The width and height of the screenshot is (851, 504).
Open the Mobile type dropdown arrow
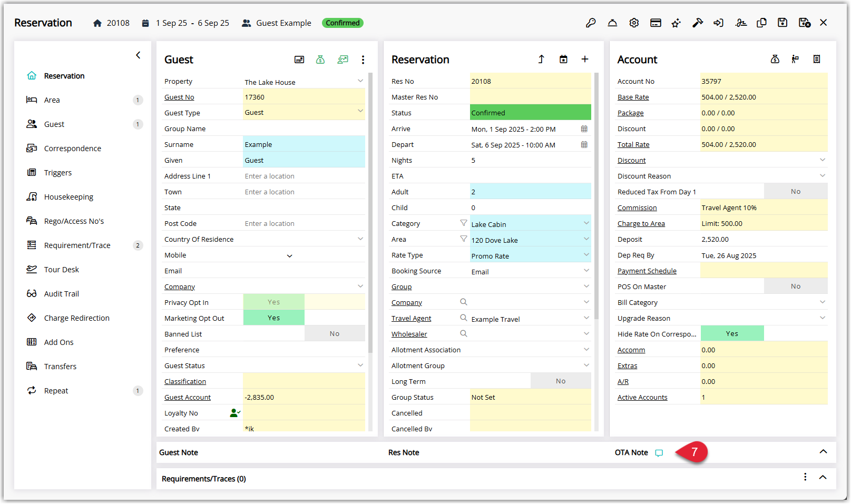click(289, 256)
